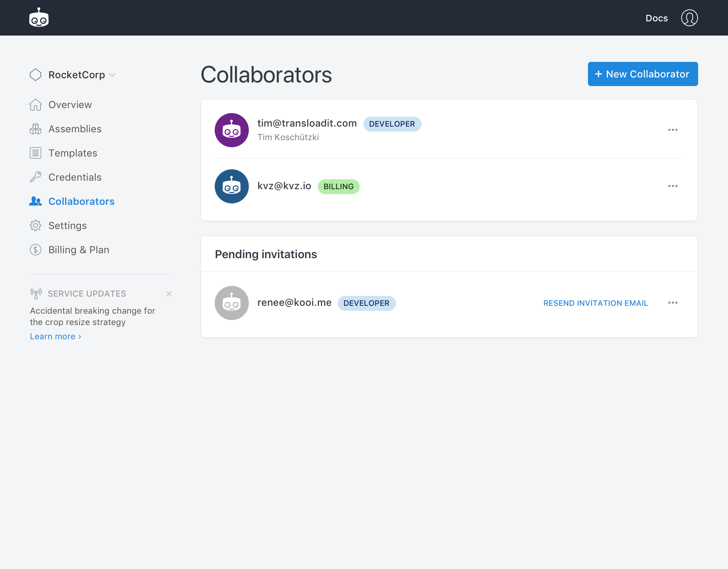Click Tim's purple avatar thumbnail
Image resolution: width=728 pixels, height=569 pixels.
coord(231,130)
